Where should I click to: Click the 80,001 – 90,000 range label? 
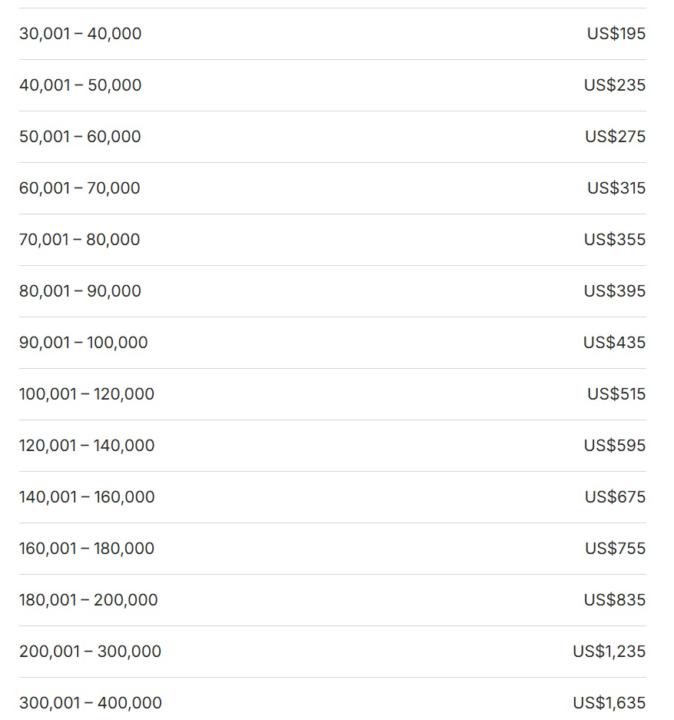pos(80,291)
